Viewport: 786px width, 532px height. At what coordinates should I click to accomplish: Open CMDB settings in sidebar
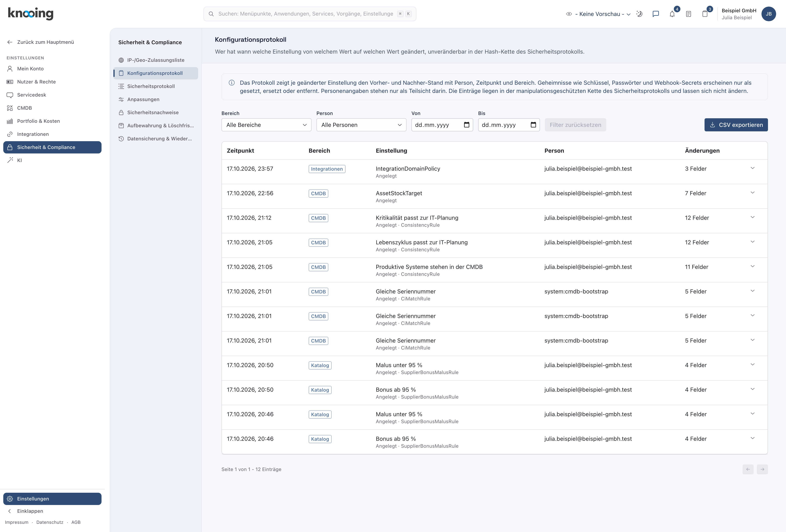(x=52, y=108)
